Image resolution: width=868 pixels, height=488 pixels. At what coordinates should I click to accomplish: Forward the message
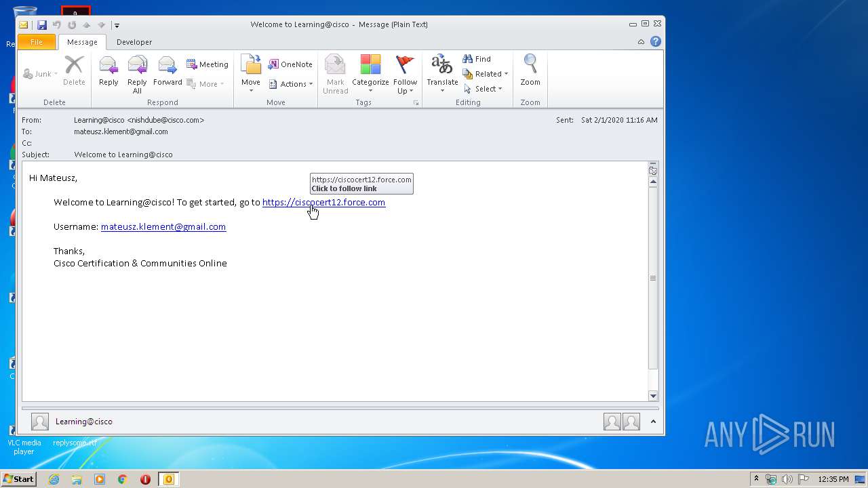(167, 71)
